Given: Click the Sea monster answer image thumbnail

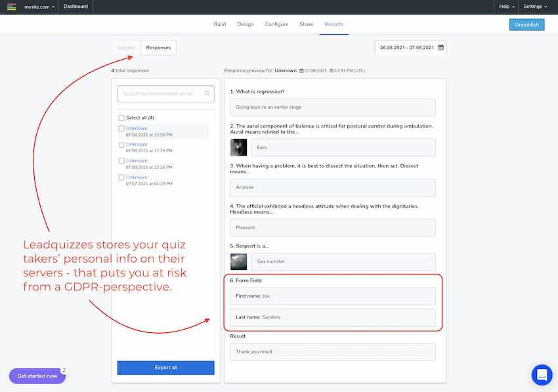Looking at the screenshot, I should tap(238, 262).
